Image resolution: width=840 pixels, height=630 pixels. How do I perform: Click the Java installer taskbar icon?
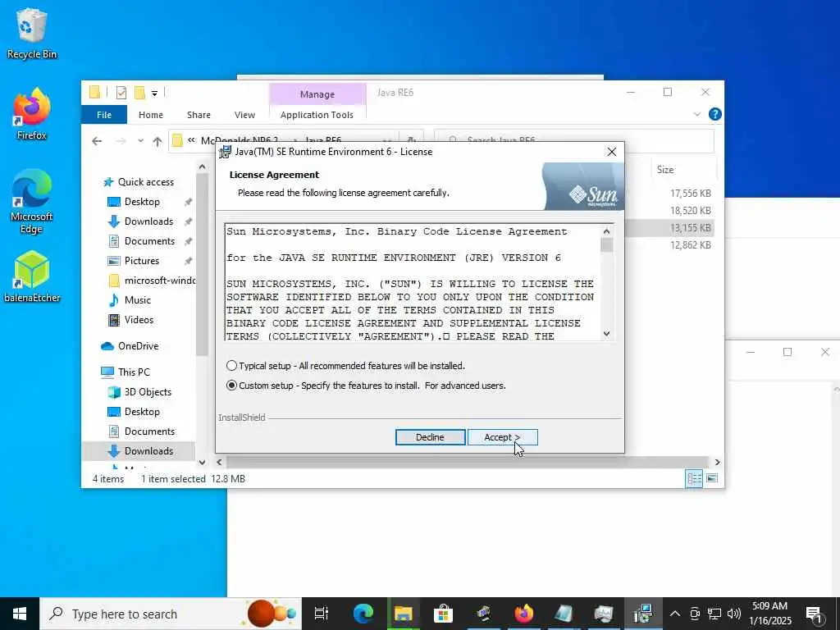click(x=643, y=614)
